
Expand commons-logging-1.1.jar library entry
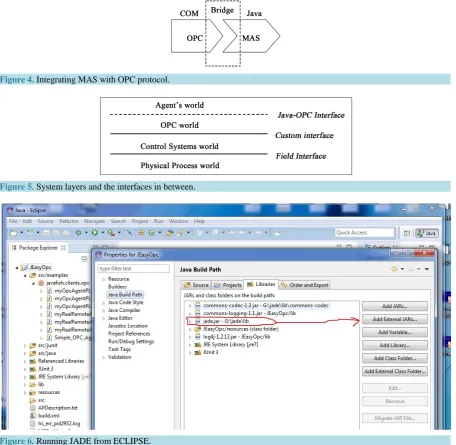190,313
